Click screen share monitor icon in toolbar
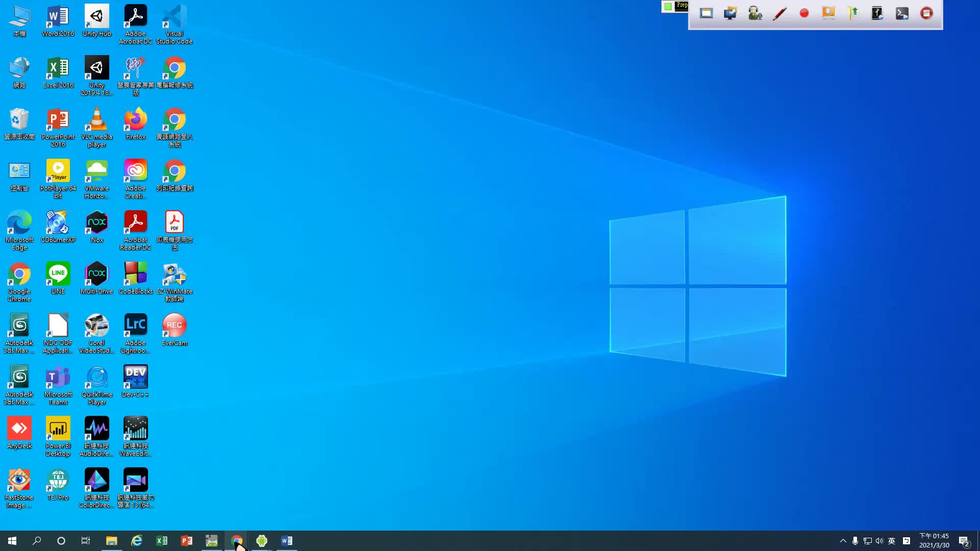The image size is (980, 551). point(730,14)
